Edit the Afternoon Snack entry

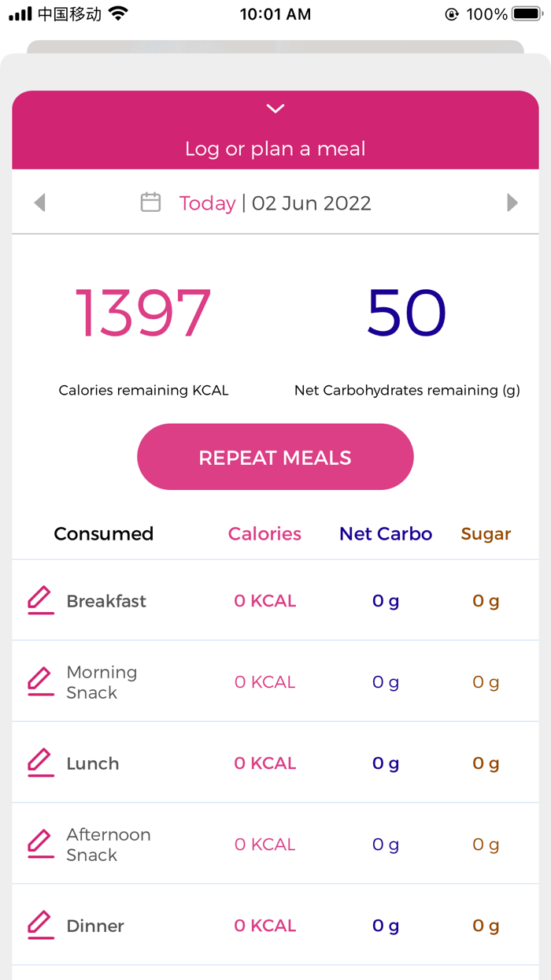39,844
